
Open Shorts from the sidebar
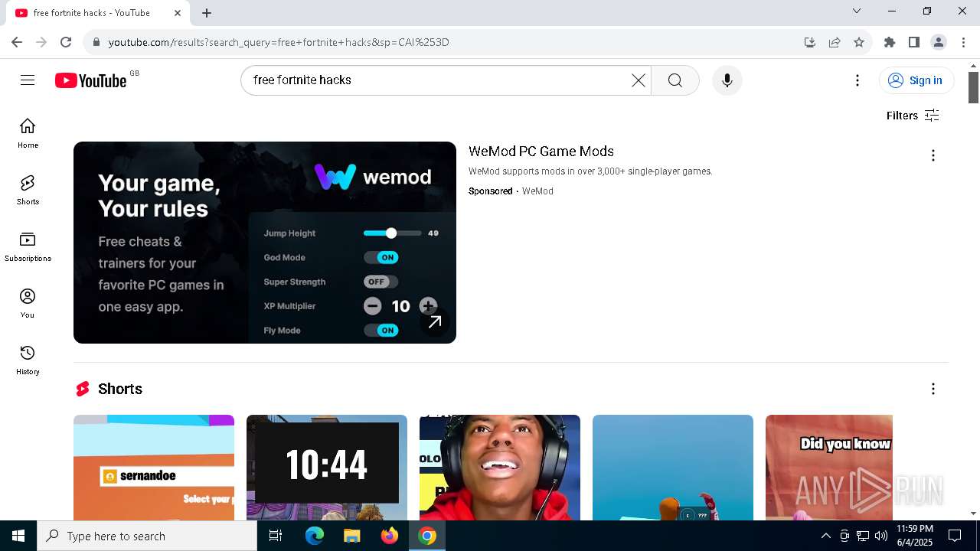tap(28, 190)
